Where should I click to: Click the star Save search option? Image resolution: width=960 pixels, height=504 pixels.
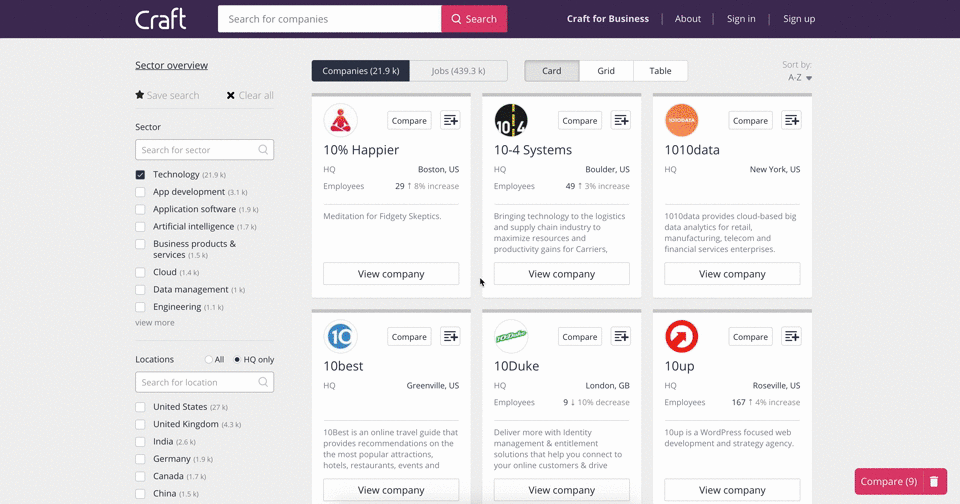167,95
